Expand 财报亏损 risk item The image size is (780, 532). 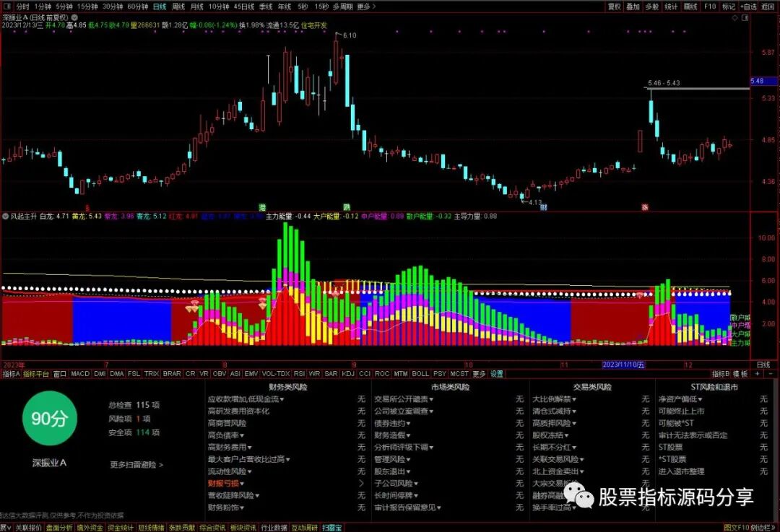click(226, 483)
